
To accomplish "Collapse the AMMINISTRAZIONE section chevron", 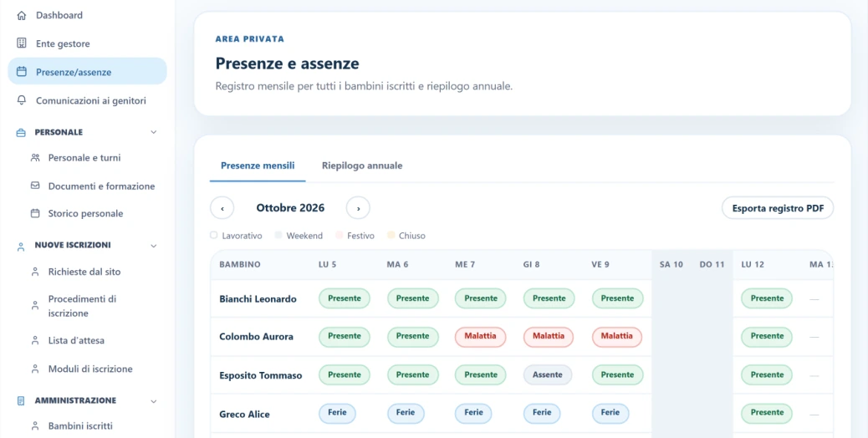I will point(154,401).
